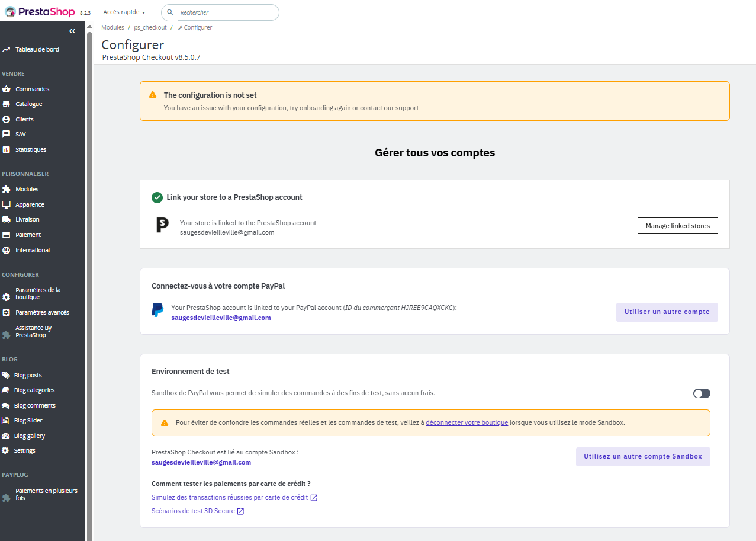This screenshot has height=541, width=756.
Task: Click the Modules puzzle icon
Action: point(7,190)
